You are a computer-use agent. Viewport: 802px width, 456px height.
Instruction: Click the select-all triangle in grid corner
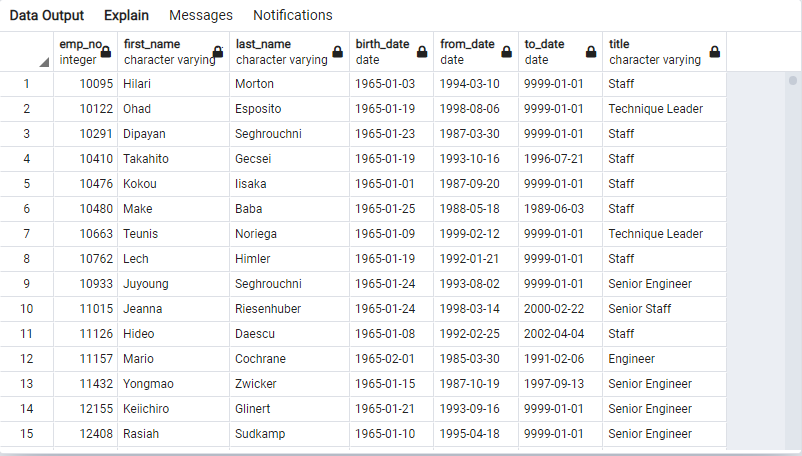(44, 62)
